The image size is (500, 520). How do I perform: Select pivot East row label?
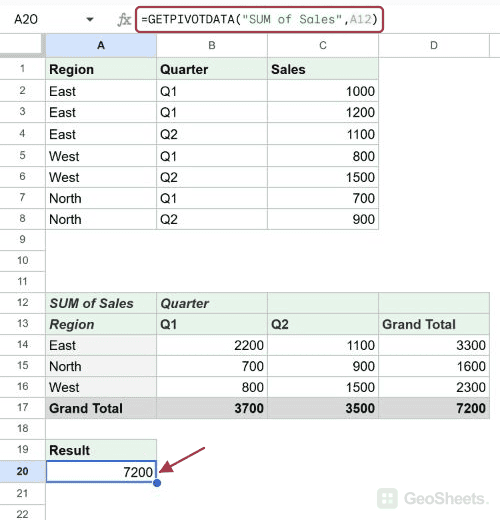coord(101,345)
